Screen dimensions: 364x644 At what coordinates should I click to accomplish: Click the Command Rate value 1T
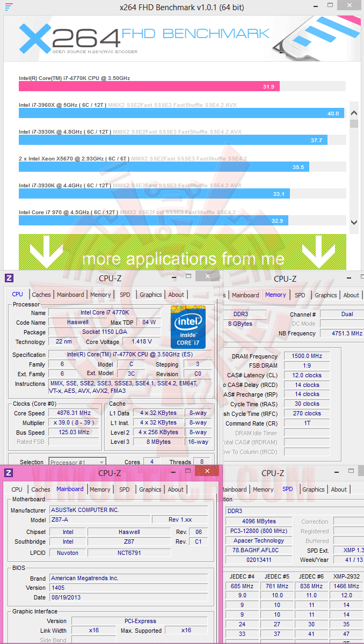click(x=307, y=423)
